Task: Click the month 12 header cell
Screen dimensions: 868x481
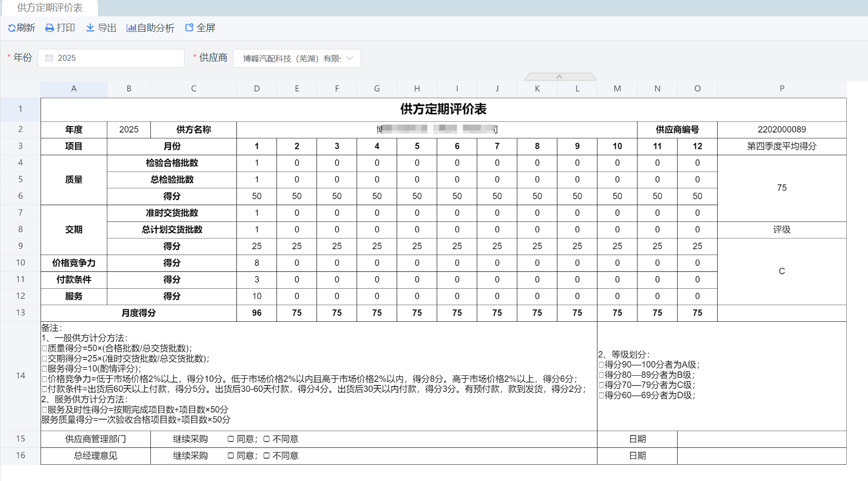Action: 697,146
